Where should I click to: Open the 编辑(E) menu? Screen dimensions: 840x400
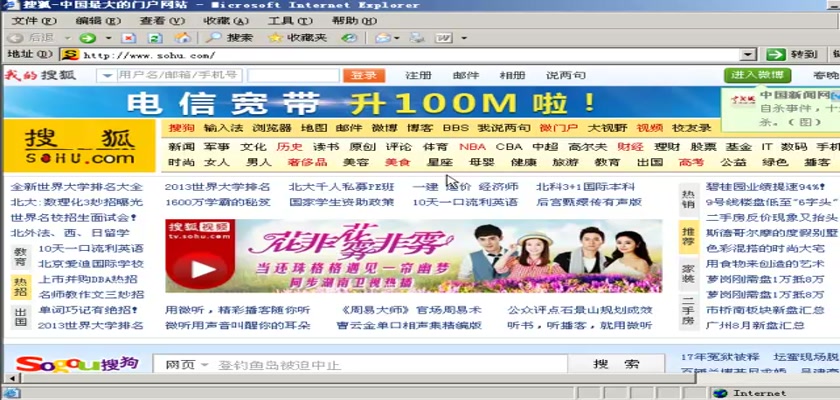coord(98,21)
